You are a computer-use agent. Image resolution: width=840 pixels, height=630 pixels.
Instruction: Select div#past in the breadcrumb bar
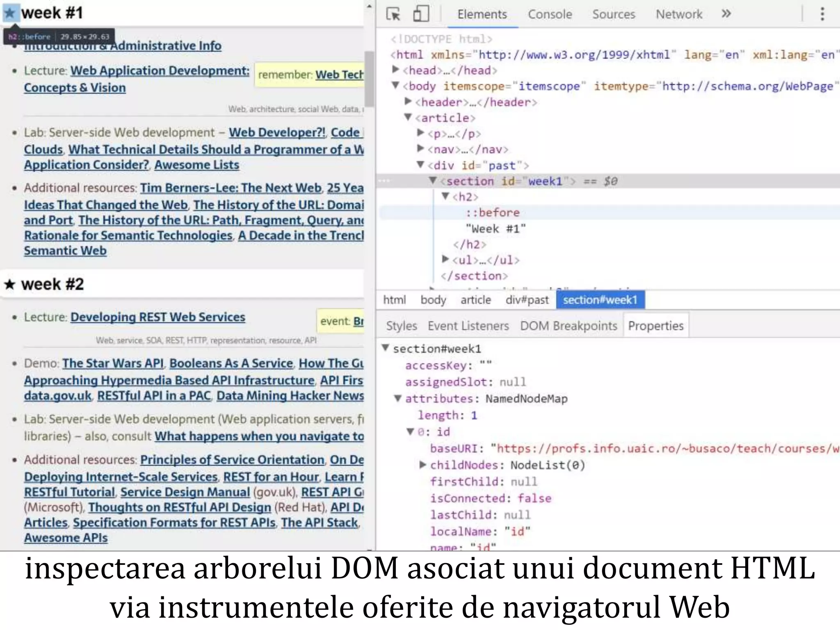coord(527,300)
